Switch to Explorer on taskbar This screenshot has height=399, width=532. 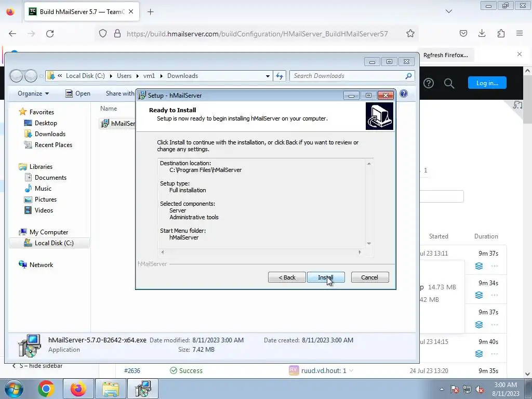click(111, 389)
